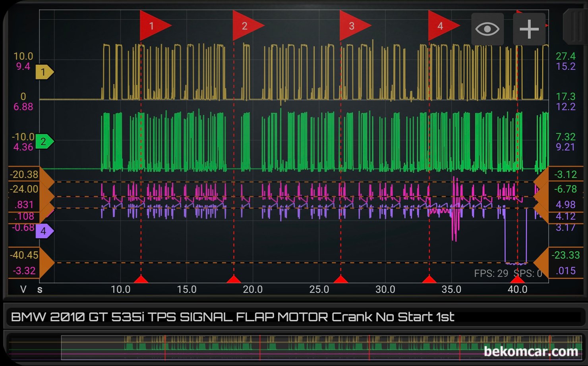
Task: Click the bottom red triangle under marker 1
Action: click(x=141, y=279)
